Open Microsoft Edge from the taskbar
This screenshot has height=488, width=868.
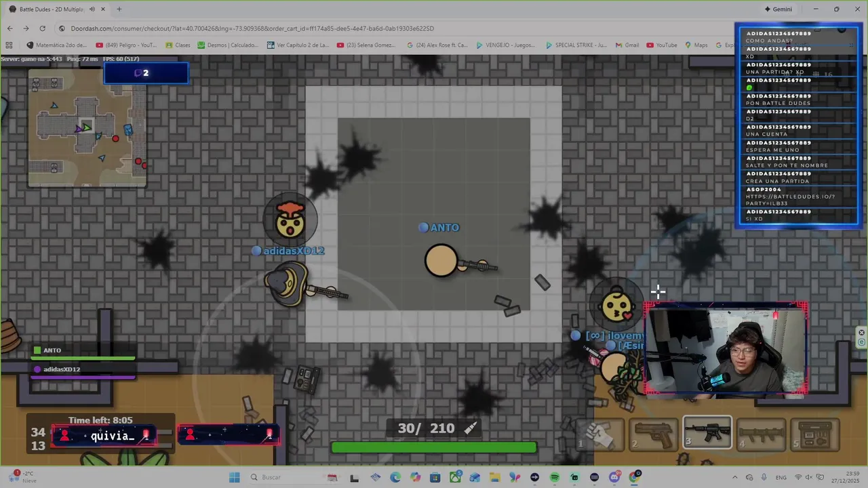pyautogui.click(x=395, y=477)
